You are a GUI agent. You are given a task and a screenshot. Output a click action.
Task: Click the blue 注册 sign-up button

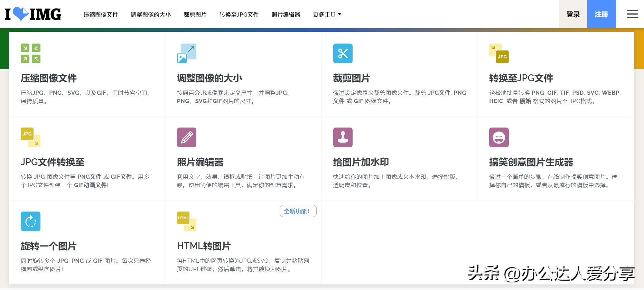(x=601, y=14)
